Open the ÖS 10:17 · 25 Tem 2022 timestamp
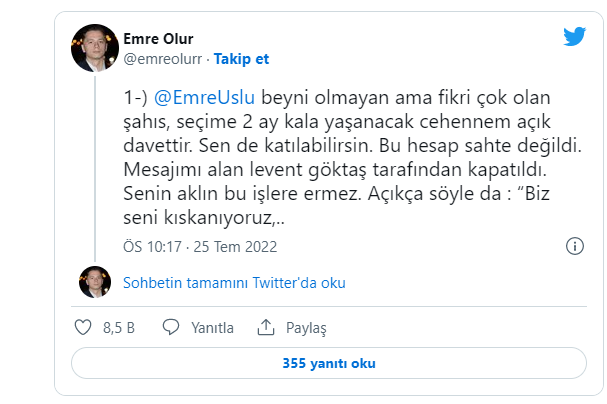Screen dimensions: 607x404 (200, 247)
